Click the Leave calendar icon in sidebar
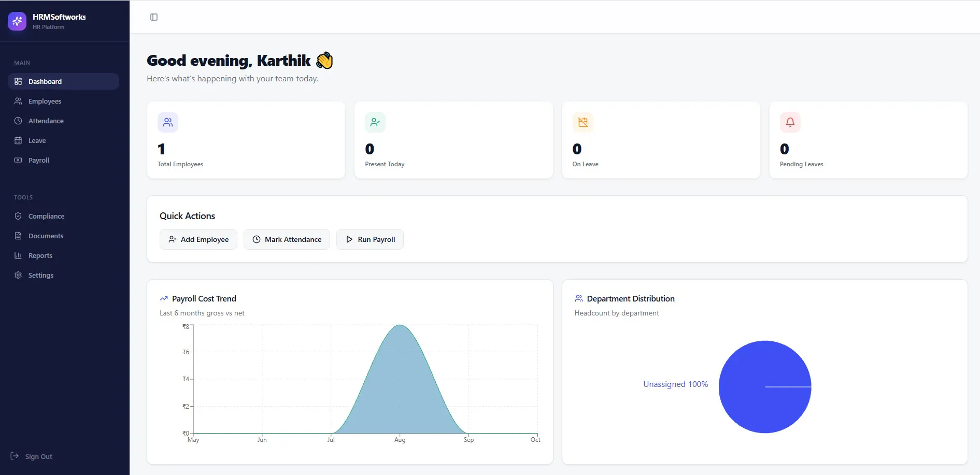This screenshot has height=475, width=980. (18, 140)
